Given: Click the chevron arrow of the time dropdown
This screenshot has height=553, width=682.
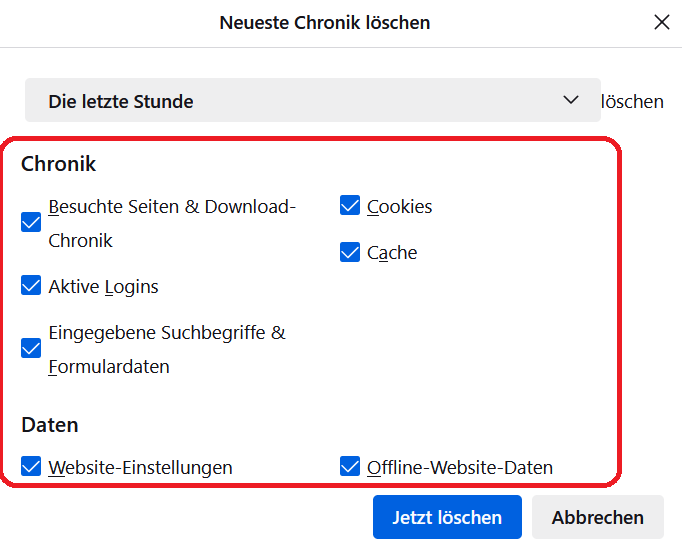Looking at the screenshot, I should tap(571, 100).
